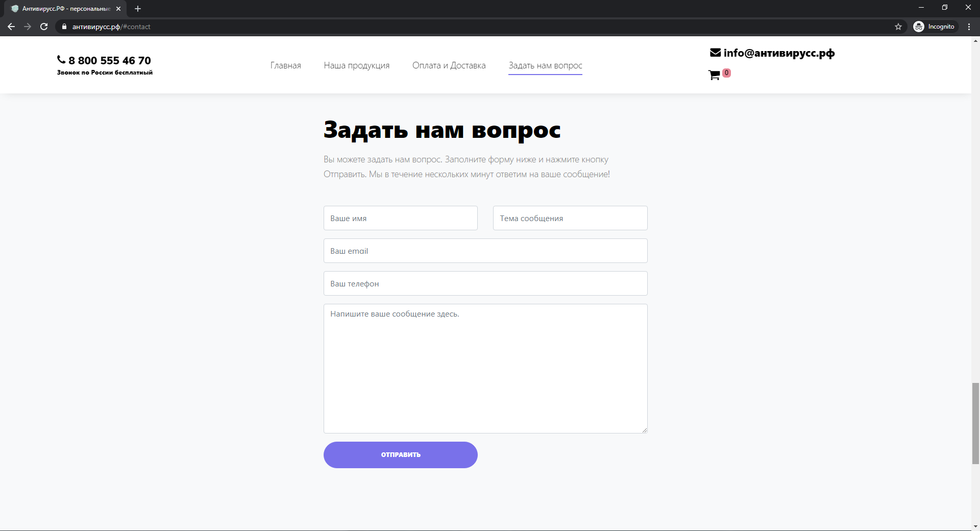The image size is (980, 531).
Task: Focus the Ваше имя input field
Action: 400,218
